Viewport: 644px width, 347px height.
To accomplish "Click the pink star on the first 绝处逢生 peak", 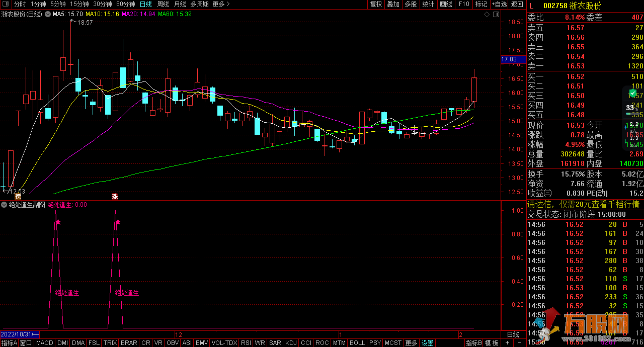I will point(58,222).
